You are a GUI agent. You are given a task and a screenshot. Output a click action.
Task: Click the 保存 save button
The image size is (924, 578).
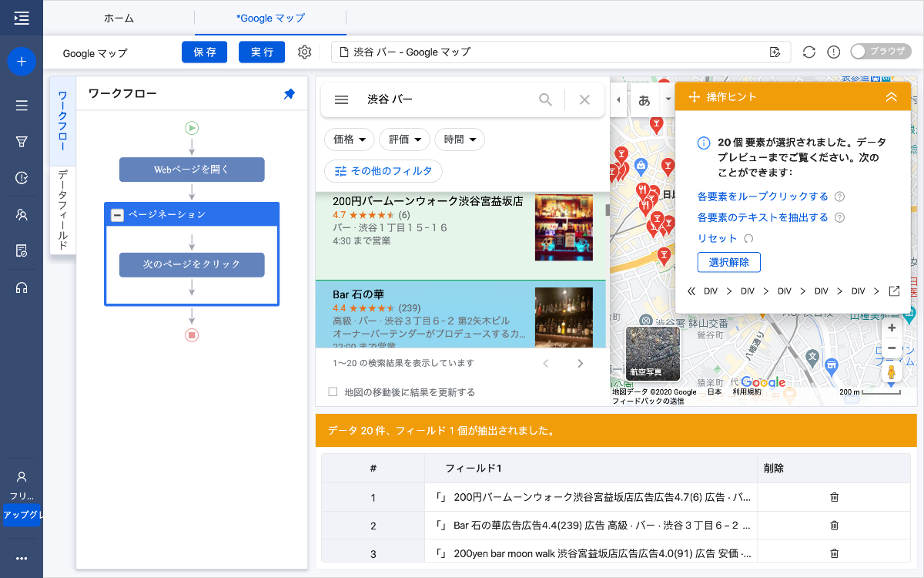[x=205, y=52]
